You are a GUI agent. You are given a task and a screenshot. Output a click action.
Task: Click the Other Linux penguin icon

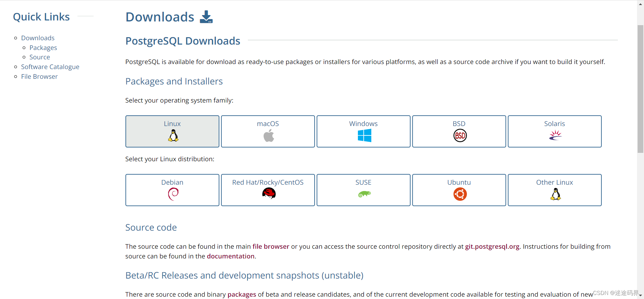tap(556, 194)
